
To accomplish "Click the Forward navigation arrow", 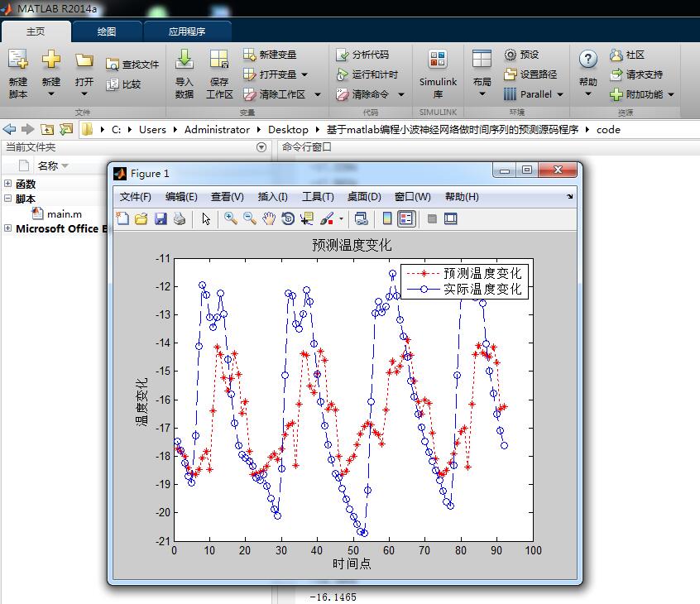I will coord(27,129).
